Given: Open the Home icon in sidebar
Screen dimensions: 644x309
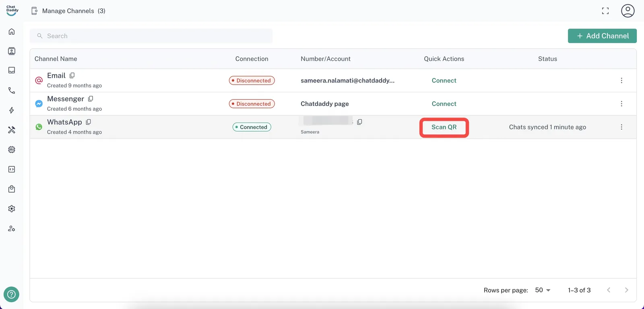Looking at the screenshot, I should click(x=12, y=31).
